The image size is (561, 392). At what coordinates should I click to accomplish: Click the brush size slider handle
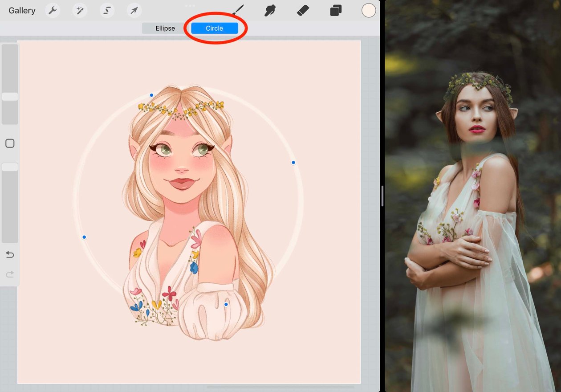(x=10, y=97)
